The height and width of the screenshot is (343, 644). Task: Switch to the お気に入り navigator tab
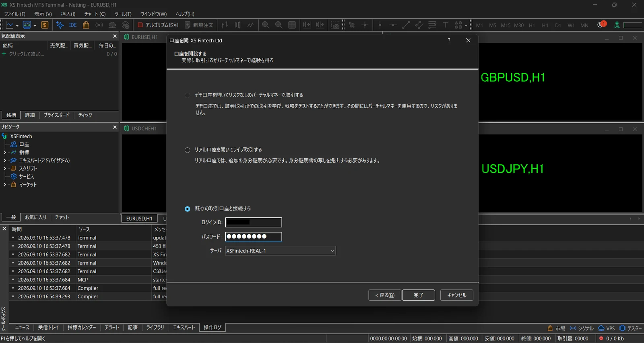[35, 217]
